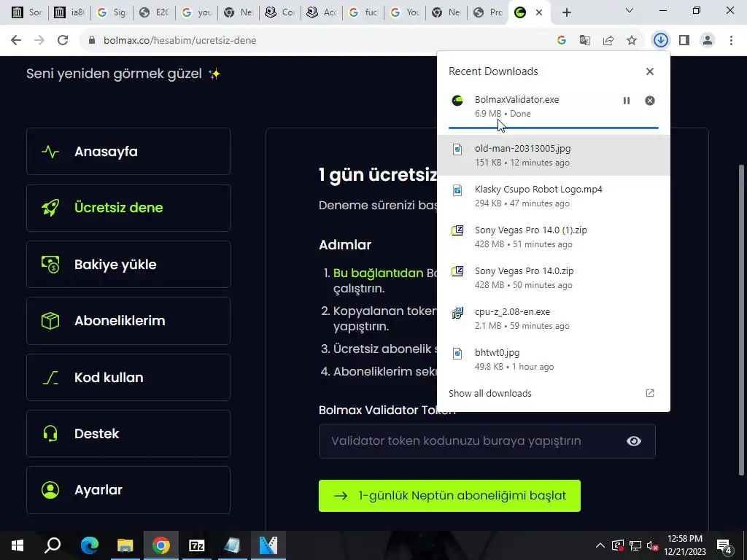Reload the current page
The image size is (747, 560).
pyautogui.click(x=63, y=41)
